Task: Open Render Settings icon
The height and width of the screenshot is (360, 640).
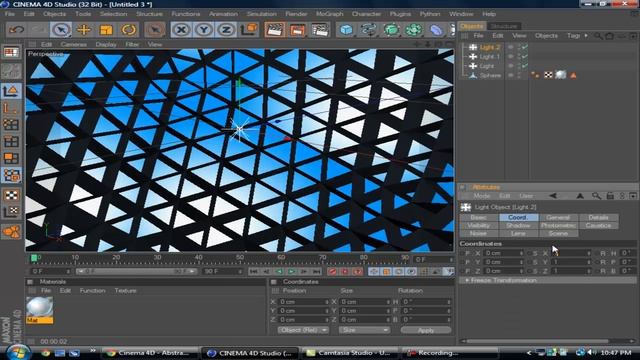Action: pyautogui.click(x=320, y=30)
